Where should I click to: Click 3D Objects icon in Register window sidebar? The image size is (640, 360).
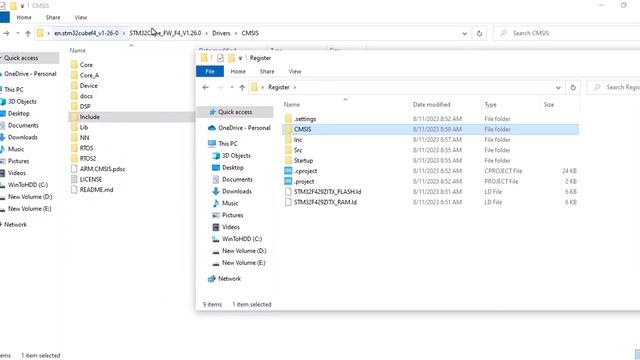click(x=216, y=156)
